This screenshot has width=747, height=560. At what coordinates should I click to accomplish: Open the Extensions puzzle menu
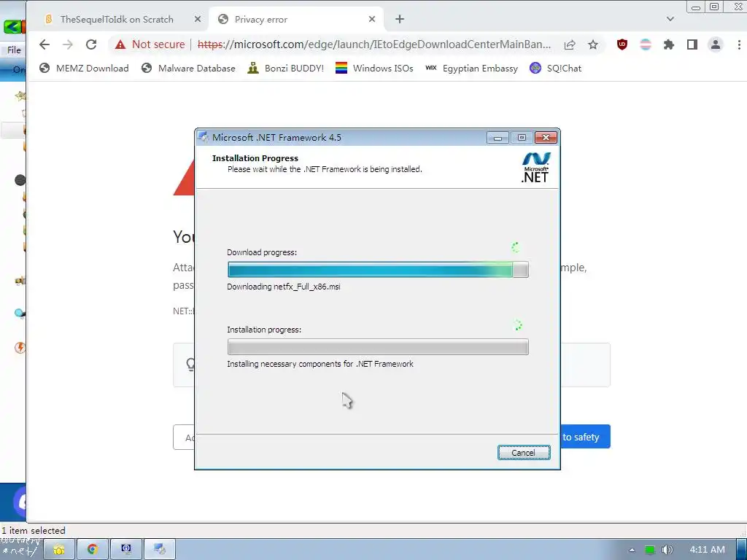669,44
